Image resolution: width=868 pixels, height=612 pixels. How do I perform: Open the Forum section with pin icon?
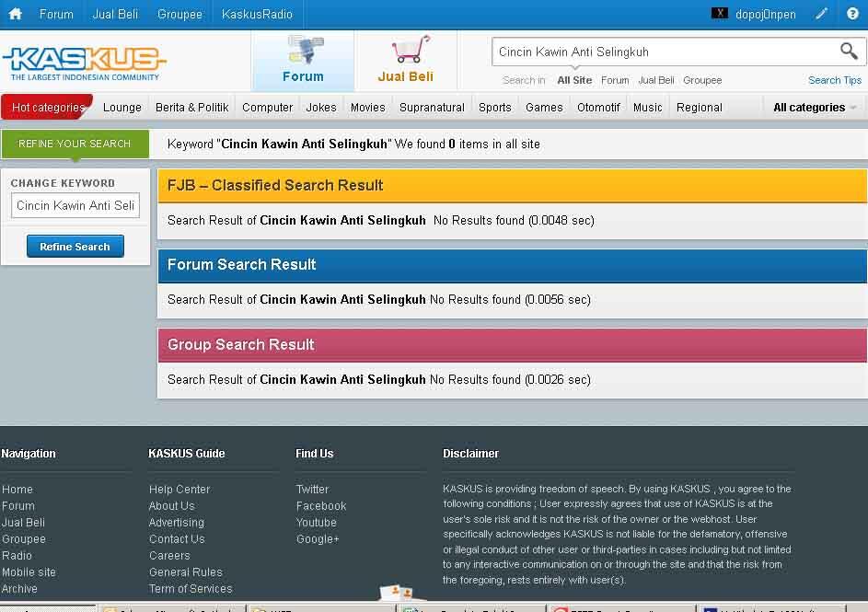point(303,60)
